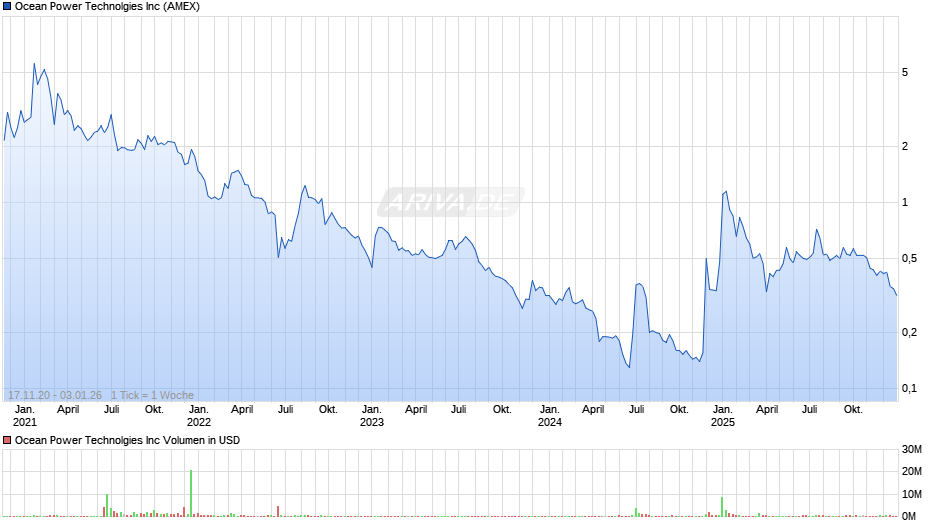Click the 'Jan. 2023' axis label

pyautogui.click(x=372, y=416)
